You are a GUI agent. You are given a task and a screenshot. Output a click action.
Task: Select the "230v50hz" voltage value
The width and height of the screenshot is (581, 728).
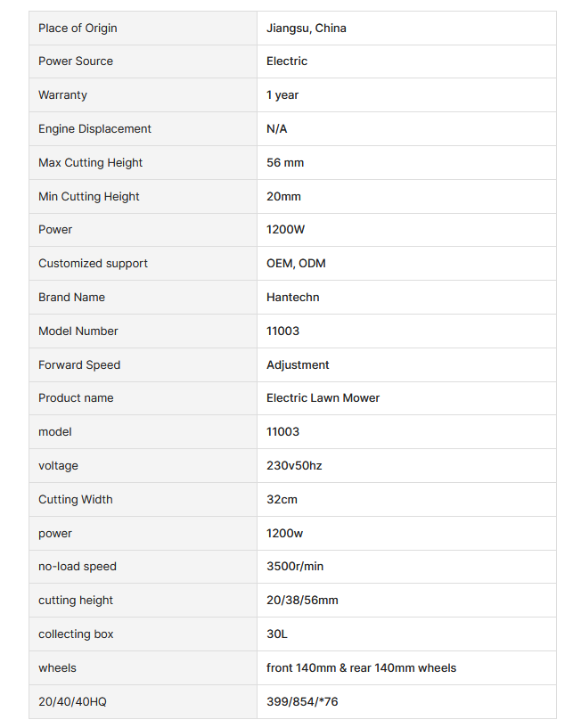[294, 466]
